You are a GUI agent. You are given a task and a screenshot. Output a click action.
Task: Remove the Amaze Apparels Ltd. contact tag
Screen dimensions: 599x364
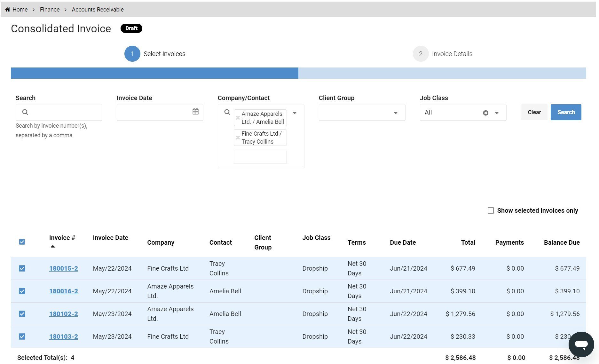238,118
